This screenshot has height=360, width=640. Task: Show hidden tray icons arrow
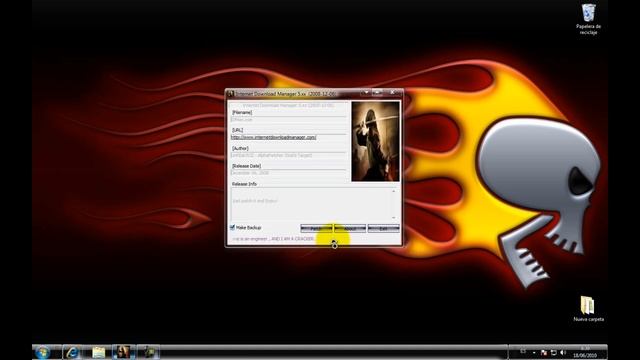tap(534, 352)
